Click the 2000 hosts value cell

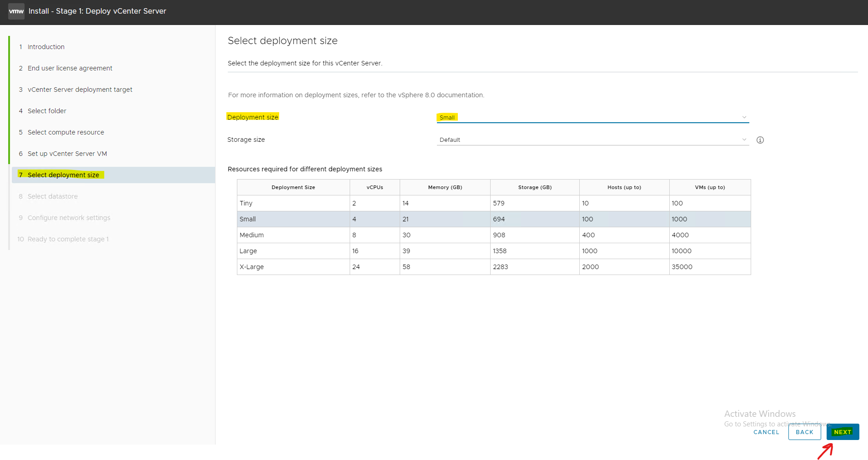click(x=624, y=267)
